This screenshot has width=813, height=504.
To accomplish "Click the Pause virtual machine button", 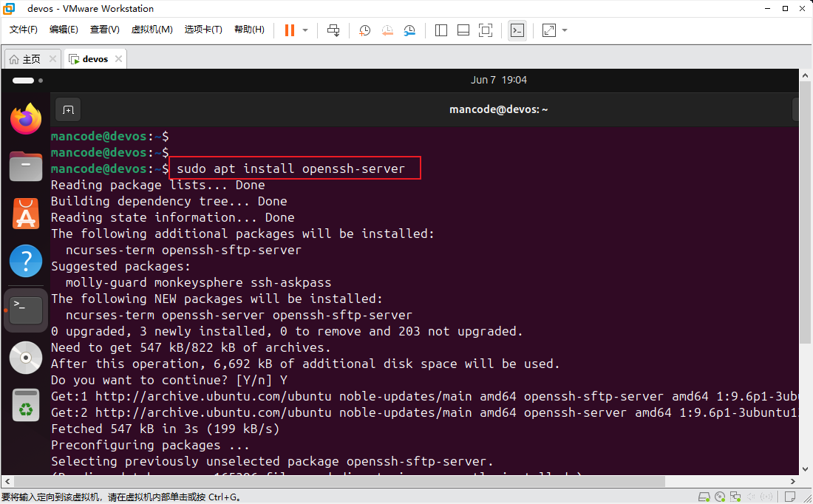I will coord(289,30).
